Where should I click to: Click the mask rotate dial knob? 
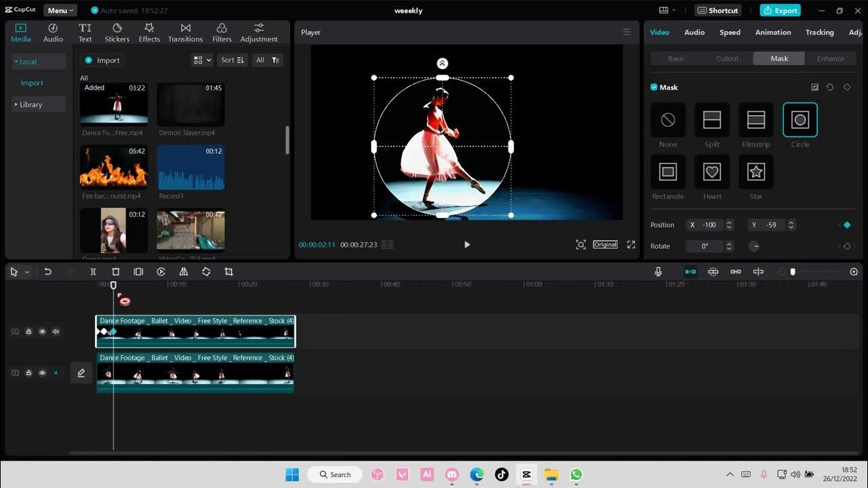tap(754, 246)
